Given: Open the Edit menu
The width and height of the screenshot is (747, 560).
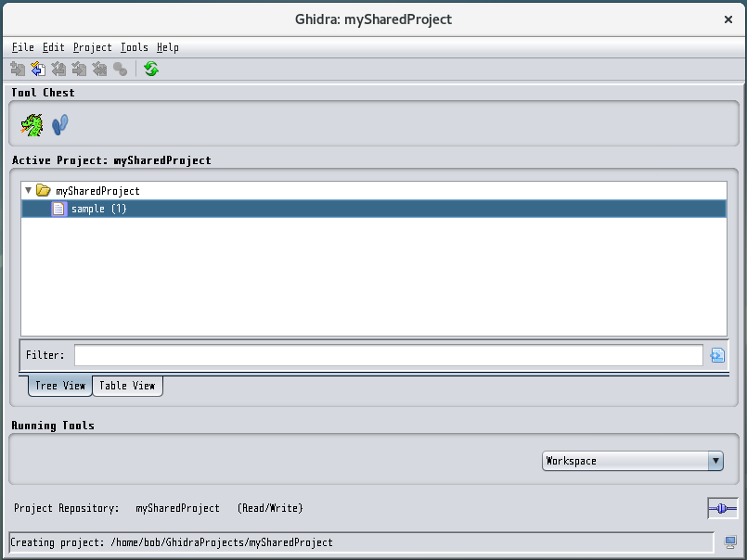Looking at the screenshot, I should 54,47.
